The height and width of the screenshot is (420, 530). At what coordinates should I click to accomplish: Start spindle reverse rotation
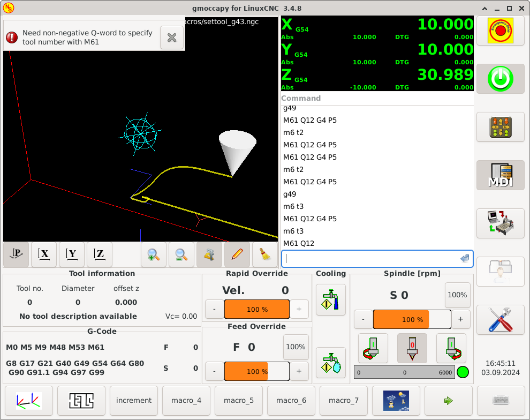pos(373,348)
